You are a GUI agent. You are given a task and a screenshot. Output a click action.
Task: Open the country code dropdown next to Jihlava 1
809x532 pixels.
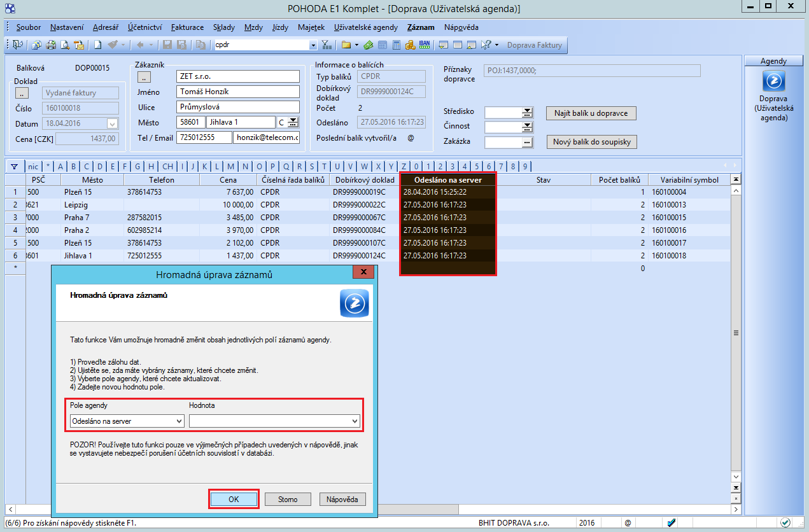293,122
